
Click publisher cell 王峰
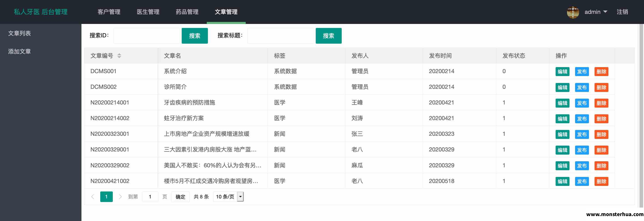(x=357, y=102)
